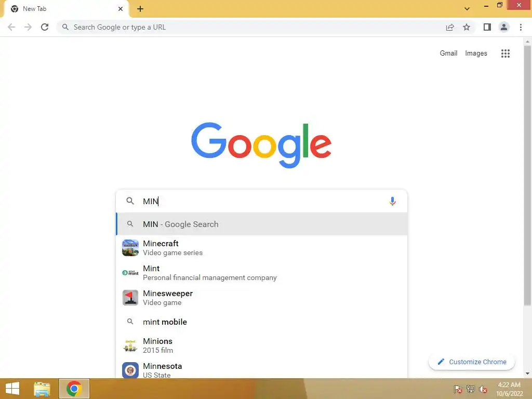Open the side panel icon

[487, 27]
